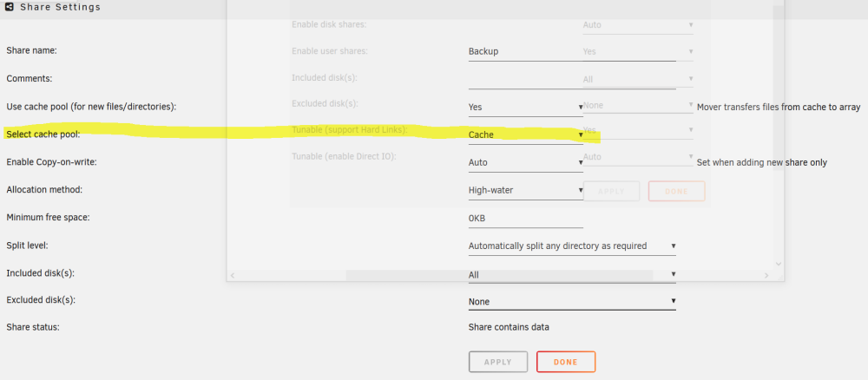The width and height of the screenshot is (868, 380).
Task: Open the Enable Copy-on-write dropdown set to Auto
Action: [525, 162]
